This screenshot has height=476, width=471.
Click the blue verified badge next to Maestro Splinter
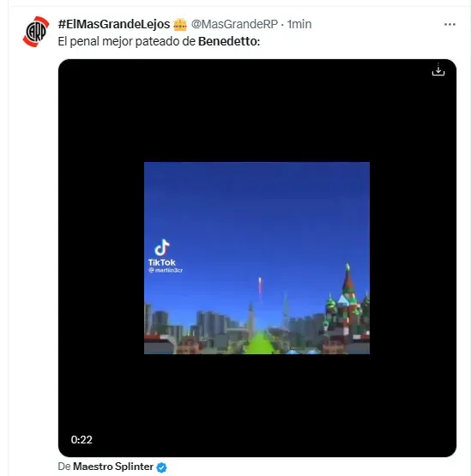click(161, 467)
